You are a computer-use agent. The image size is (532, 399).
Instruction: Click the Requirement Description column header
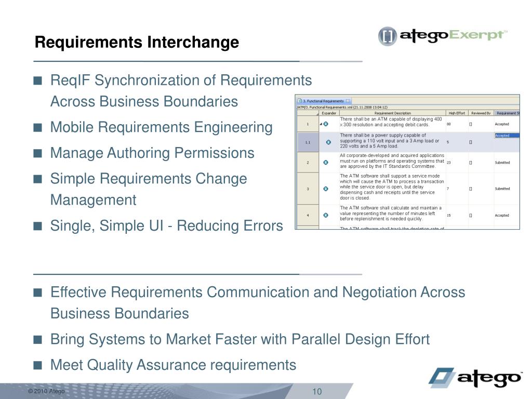[393, 113]
